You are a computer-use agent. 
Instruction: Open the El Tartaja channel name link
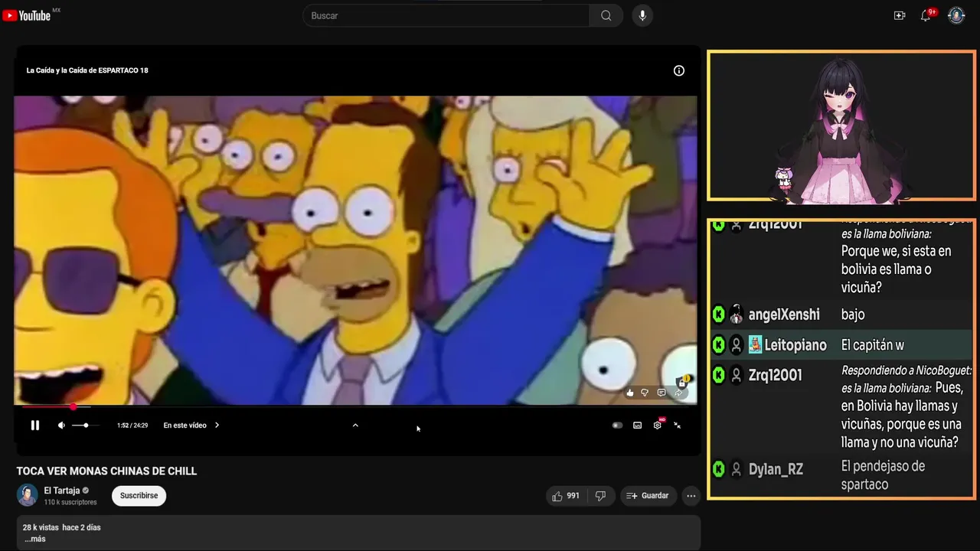(62, 491)
